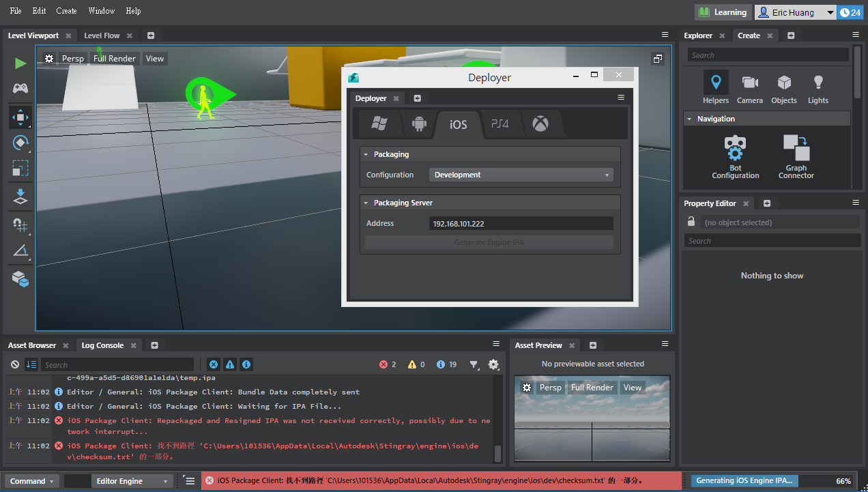Click the Generate Engine IPA button
868x492 pixels.
click(x=489, y=243)
